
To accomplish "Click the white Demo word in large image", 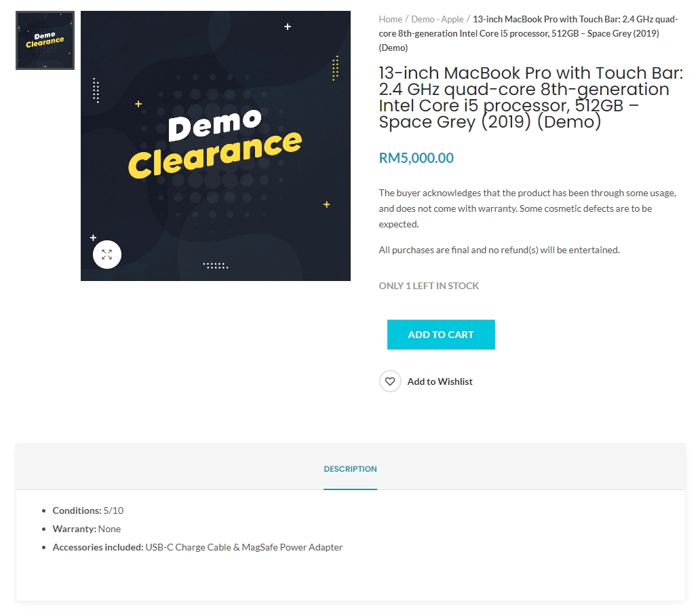I will tap(215, 125).
